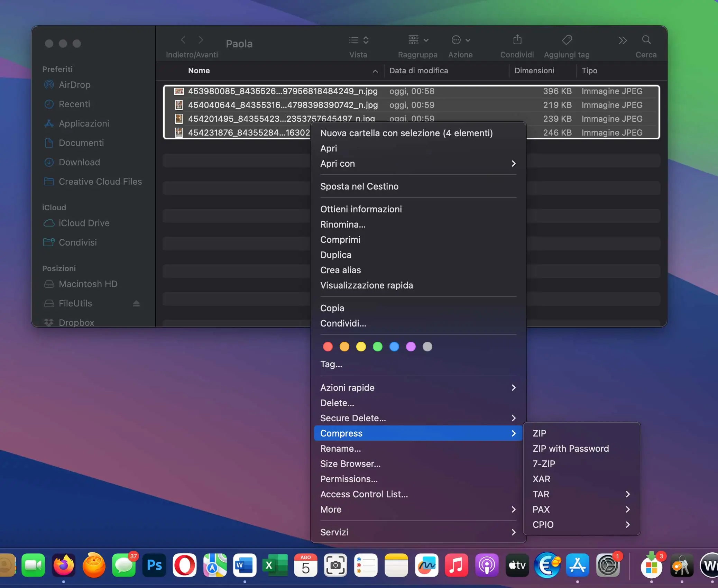Select Sposta nel Cestino from context menu
Screen dimensions: 718x588
coord(359,186)
